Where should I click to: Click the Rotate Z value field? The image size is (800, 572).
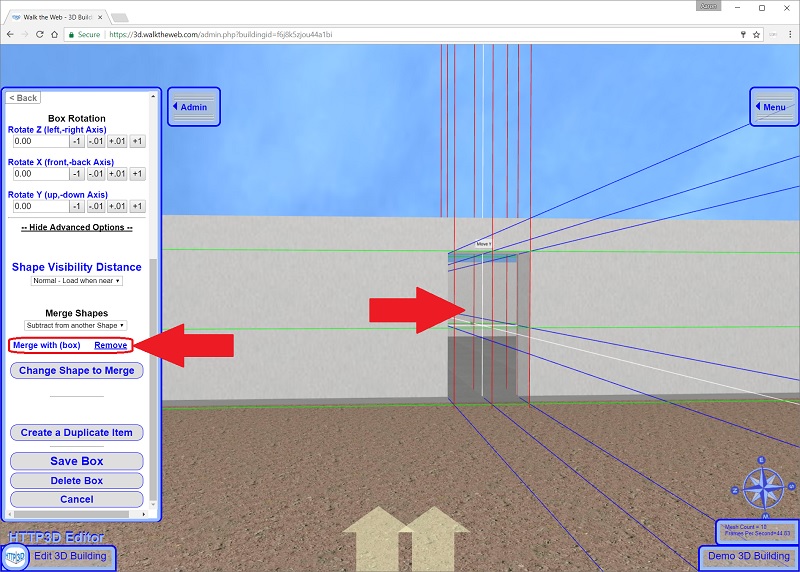[41, 141]
